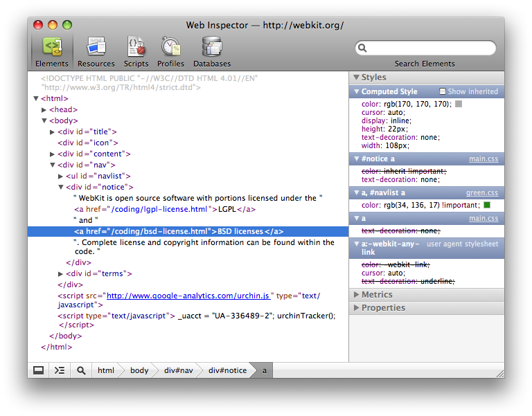Screen dimensions: 532x416
Task: Show the console drawer
Action: (x=60, y=370)
